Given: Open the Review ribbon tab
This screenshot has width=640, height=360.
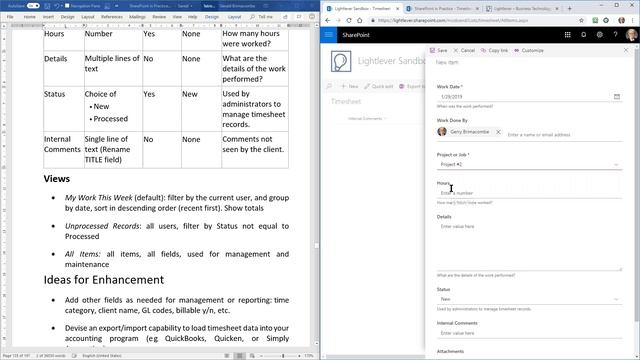Looking at the screenshot, I should (x=159, y=17).
